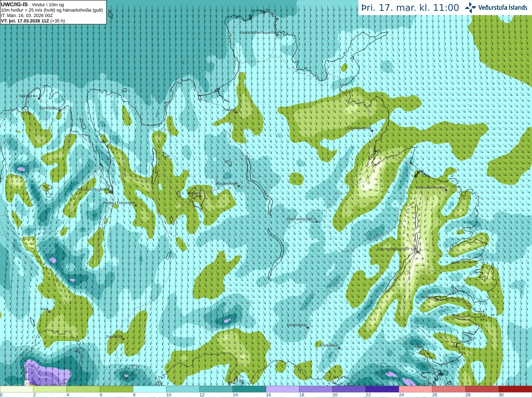The height and width of the screenshot is (398, 532).
Task: Click the Ásbyrgi station marker
Action: click(236, 112)
